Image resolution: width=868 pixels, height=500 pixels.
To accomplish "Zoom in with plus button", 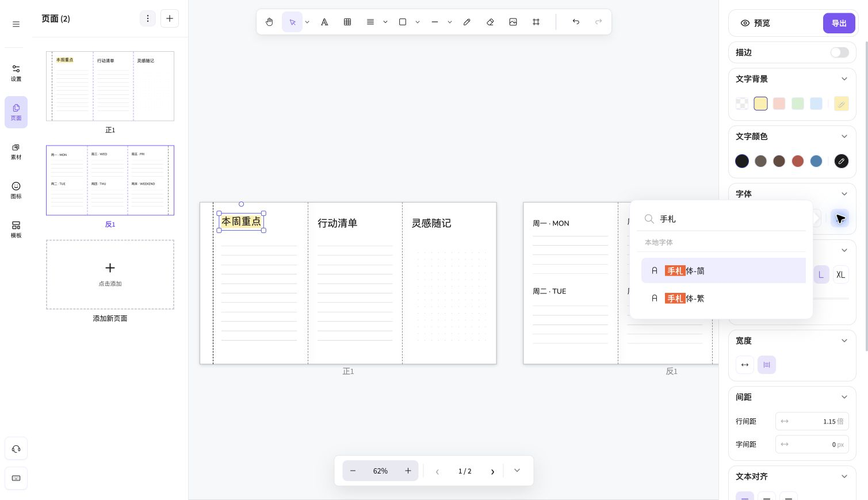I will (x=408, y=471).
